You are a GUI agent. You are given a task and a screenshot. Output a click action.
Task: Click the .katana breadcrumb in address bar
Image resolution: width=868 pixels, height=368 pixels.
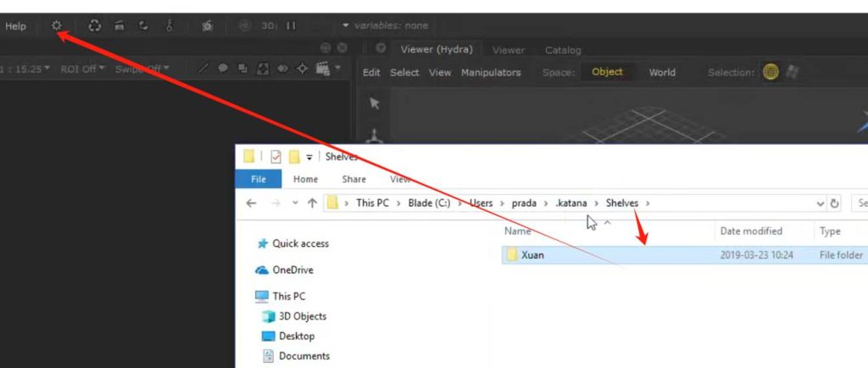tap(570, 204)
